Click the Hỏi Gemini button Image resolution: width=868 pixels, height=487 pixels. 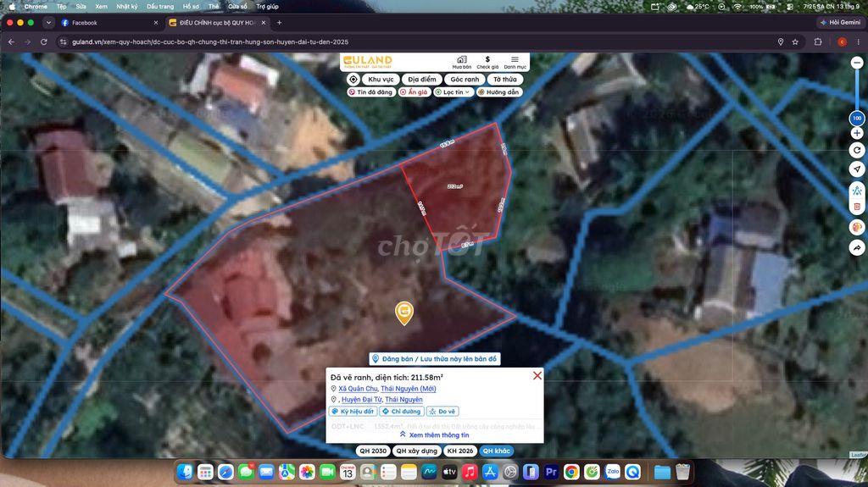point(840,23)
